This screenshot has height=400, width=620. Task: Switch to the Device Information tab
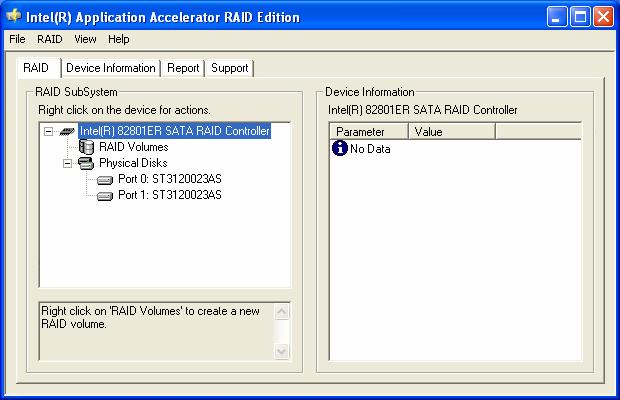tap(111, 68)
